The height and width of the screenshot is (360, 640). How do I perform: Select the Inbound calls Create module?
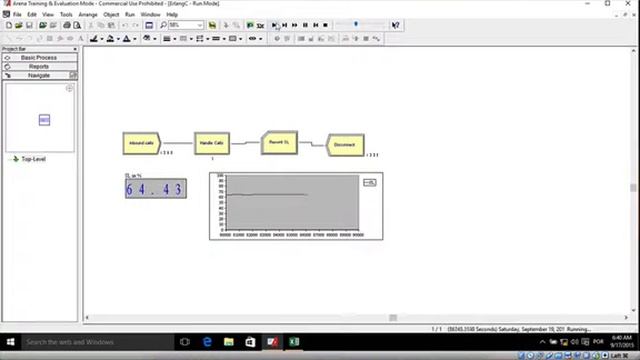tap(142, 143)
